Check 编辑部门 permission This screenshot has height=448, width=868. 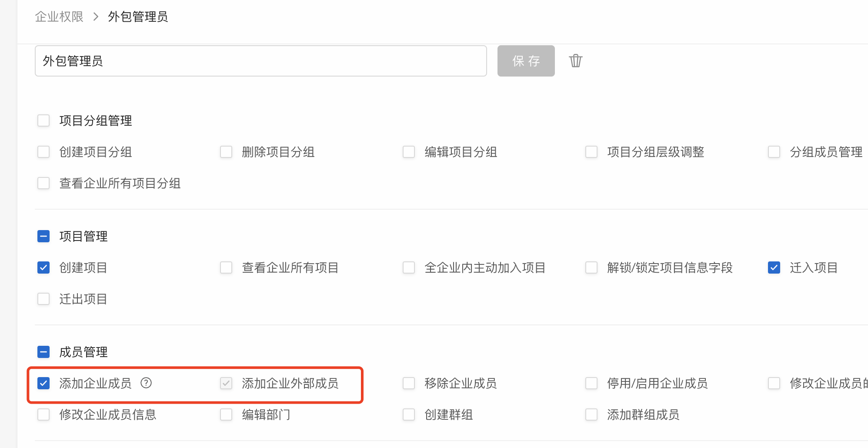(x=226, y=415)
